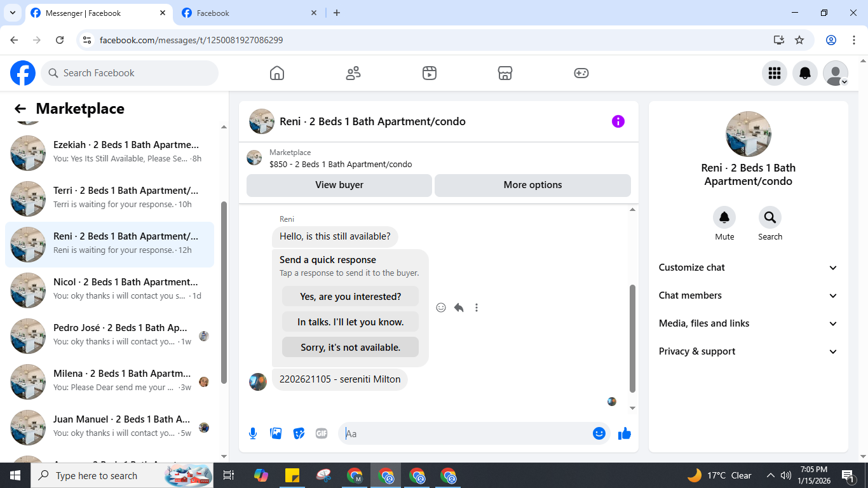This screenshot has width=868, height=488.
Task: Open the Facebook menu grid icon
Action: (x=775, y=73)
